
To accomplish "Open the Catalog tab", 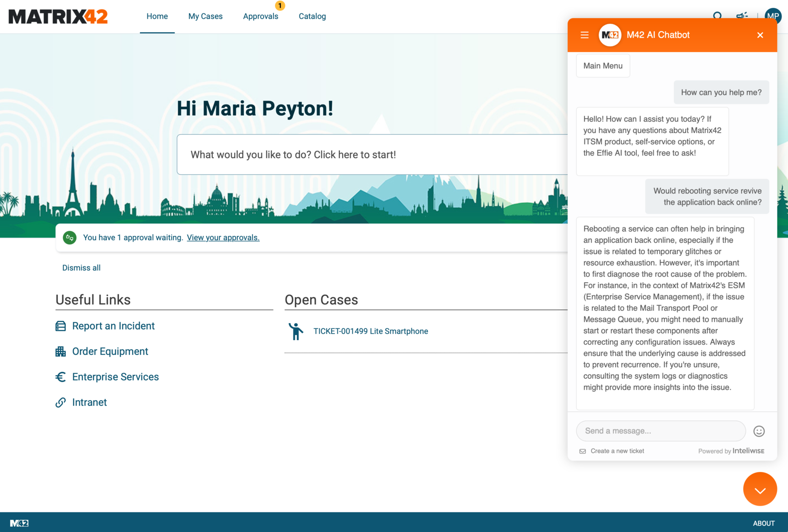I will tap(312, 16).
